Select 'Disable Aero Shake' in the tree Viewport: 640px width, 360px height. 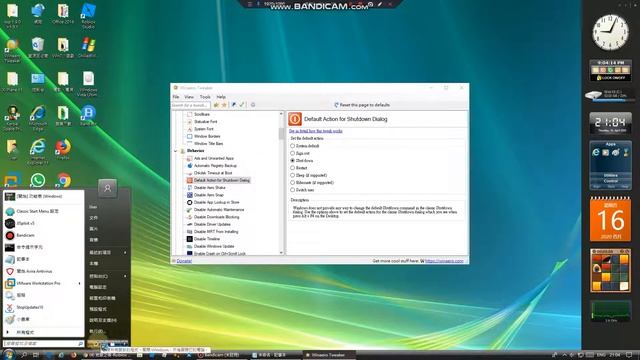pos(209,187)
